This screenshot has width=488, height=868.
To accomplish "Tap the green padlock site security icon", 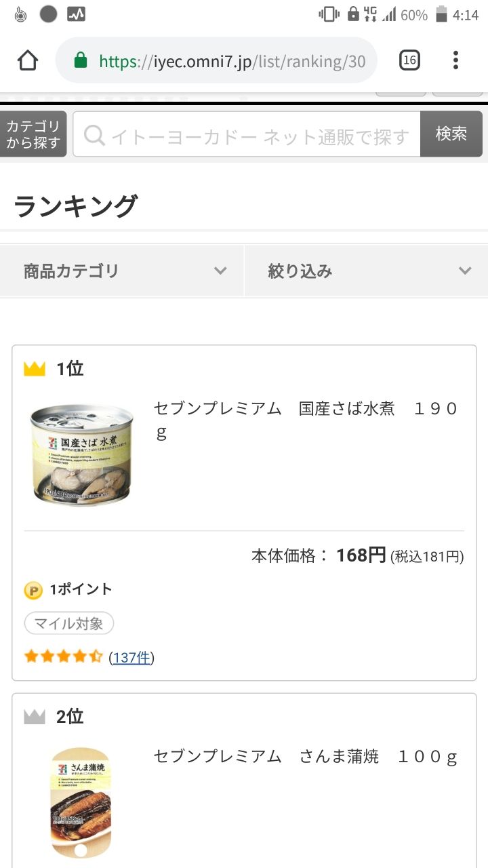I will click(x=81, y=61).
